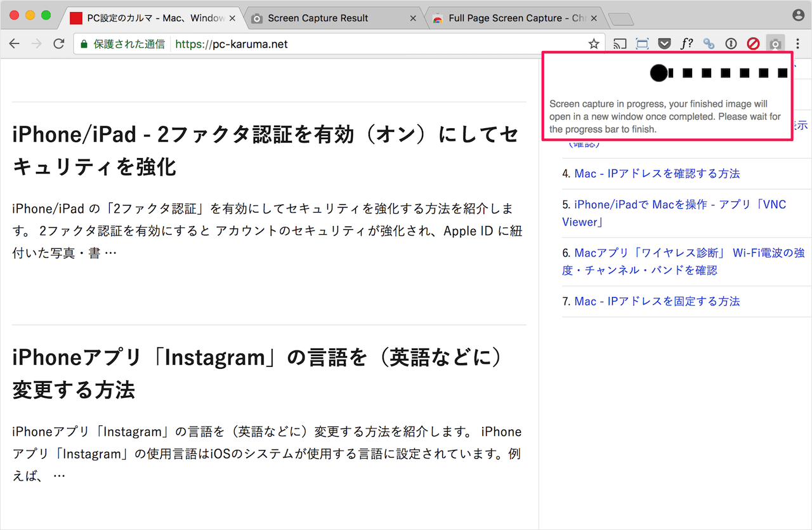Click the address bar showing pc-karuma.net
812x530 pixels.
point(338,44)
